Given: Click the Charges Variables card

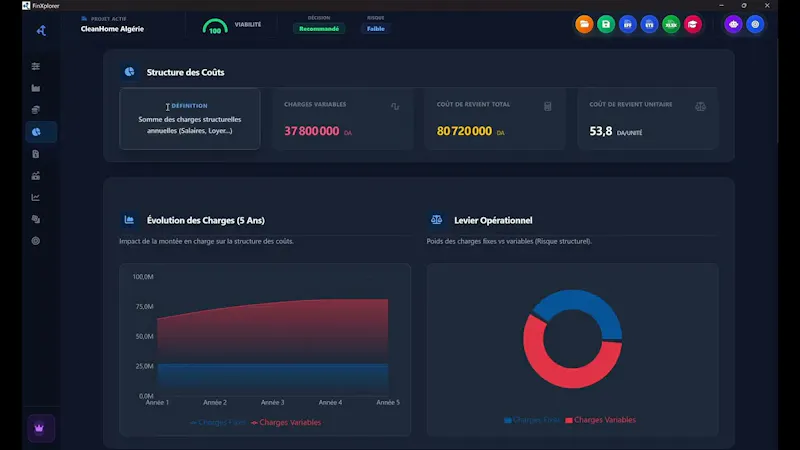Looking at the screenshot, I should coord(342,118).
